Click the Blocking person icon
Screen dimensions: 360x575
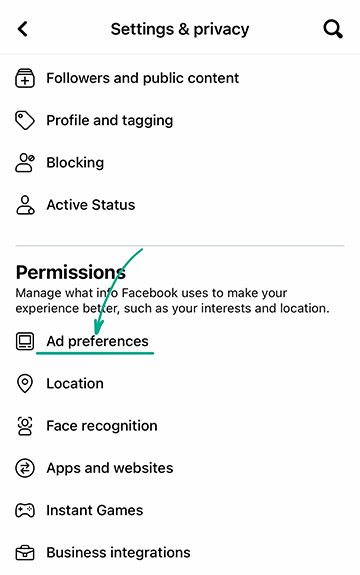(25, 163)
